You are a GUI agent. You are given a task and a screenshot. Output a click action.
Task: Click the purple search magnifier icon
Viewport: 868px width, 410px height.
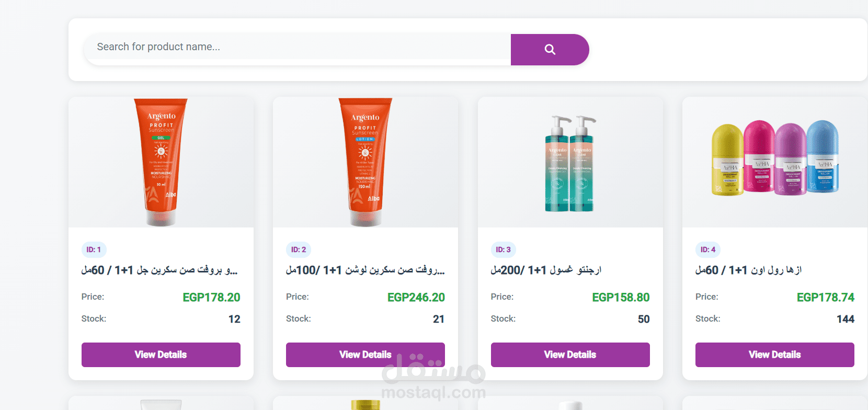(x=550, y=49)
